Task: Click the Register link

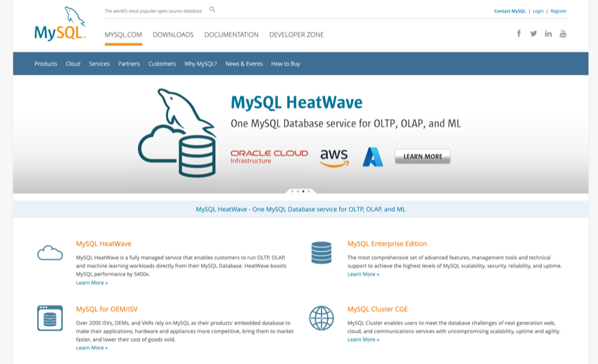Action: pos(559,11)
